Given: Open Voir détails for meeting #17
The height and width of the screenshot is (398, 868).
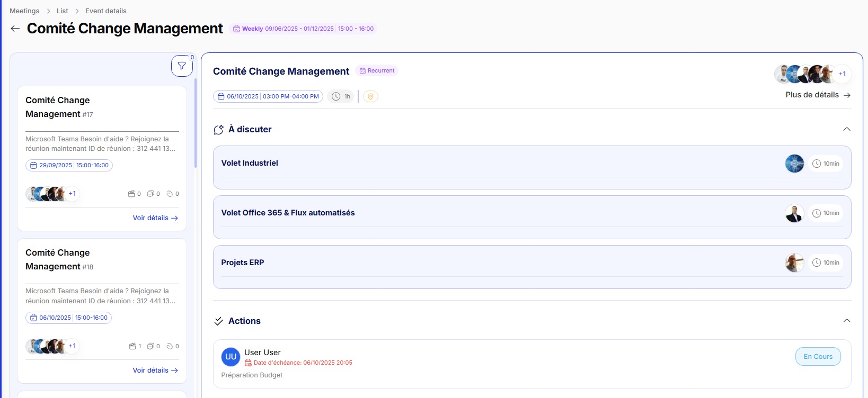Looking at the screenshot, I should (155, 218).
